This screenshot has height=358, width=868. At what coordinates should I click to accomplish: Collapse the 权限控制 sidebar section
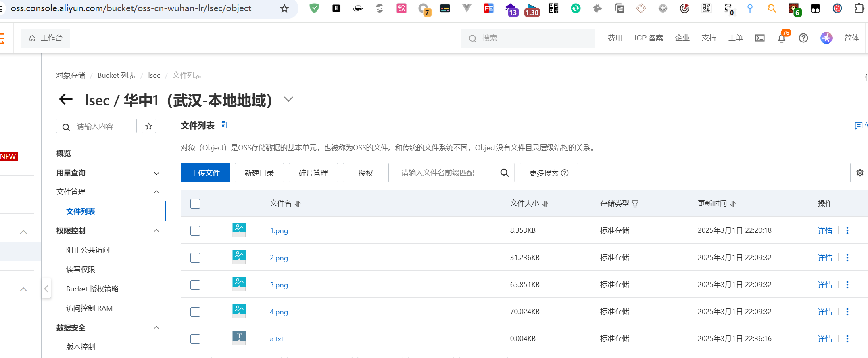[x=156, y=231]
